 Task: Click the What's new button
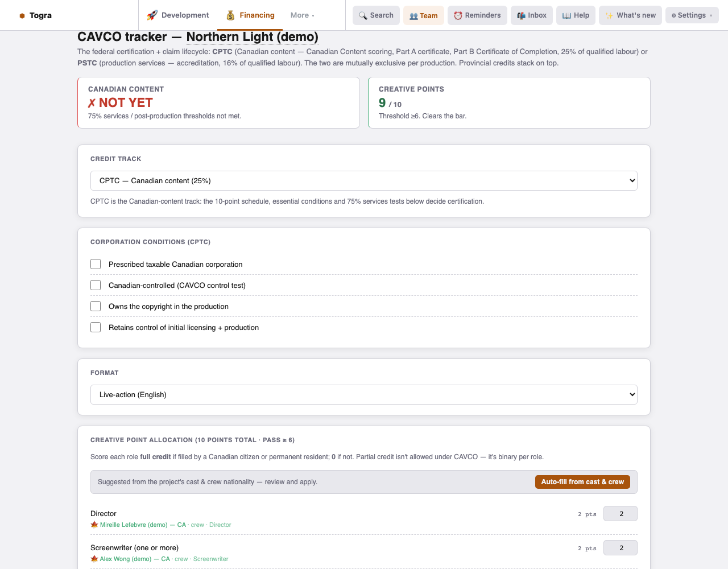pos(630,15)
